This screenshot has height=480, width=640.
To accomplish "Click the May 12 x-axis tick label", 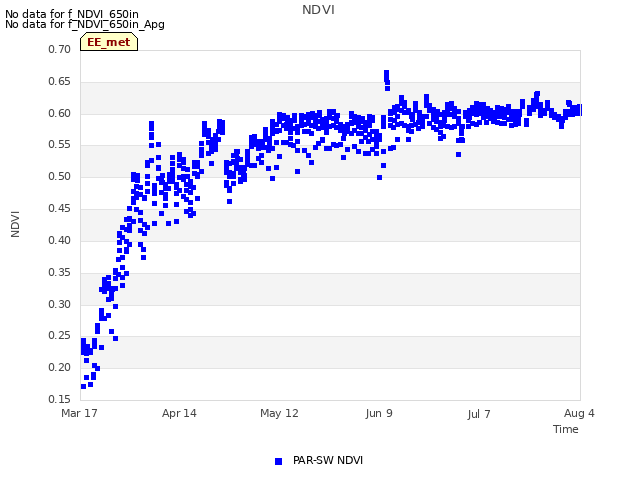I will coord(279,413).
